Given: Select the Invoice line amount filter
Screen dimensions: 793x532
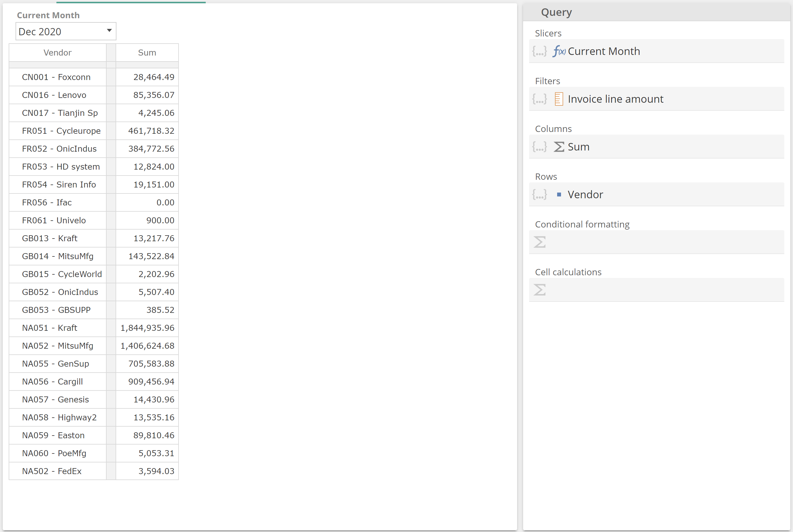Looking at the screenshot, I should tap(657, 99).
